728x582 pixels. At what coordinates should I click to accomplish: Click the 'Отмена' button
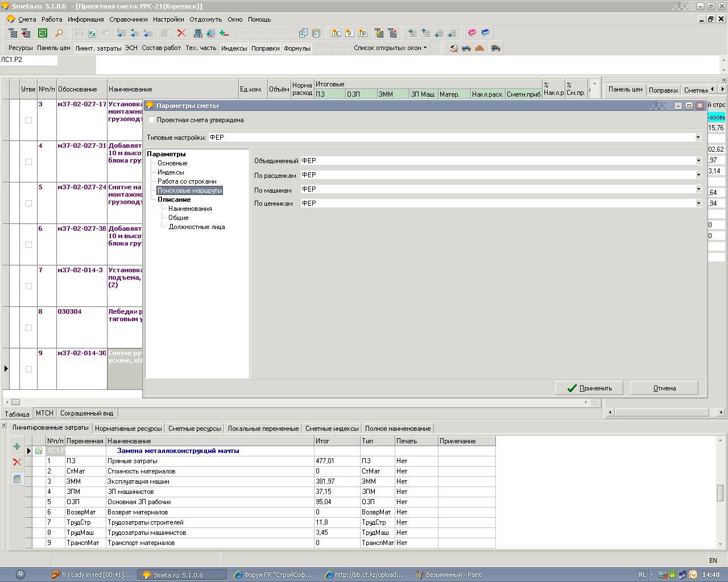click(x=664, y=388)
